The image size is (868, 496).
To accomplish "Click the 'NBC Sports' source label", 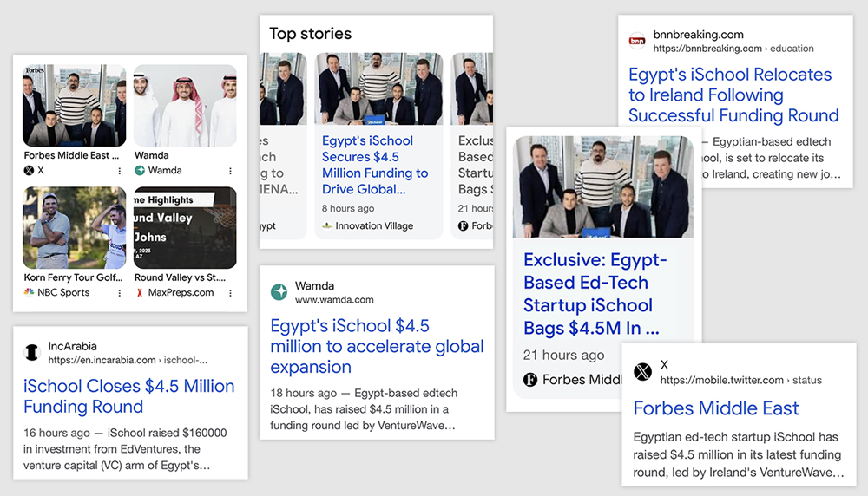I will [63, 292].
